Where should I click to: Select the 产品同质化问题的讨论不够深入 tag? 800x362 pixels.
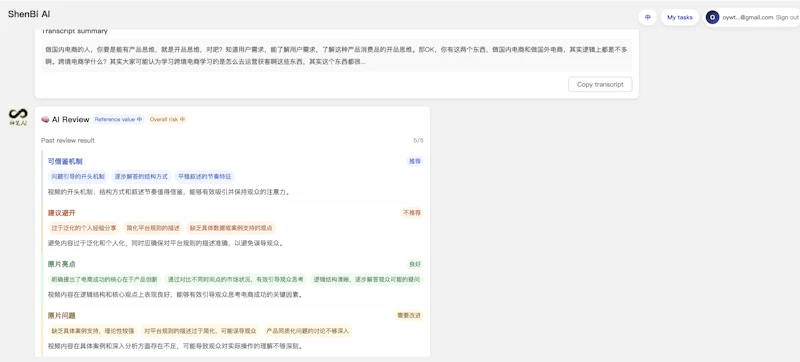click(x=308, y=331)
